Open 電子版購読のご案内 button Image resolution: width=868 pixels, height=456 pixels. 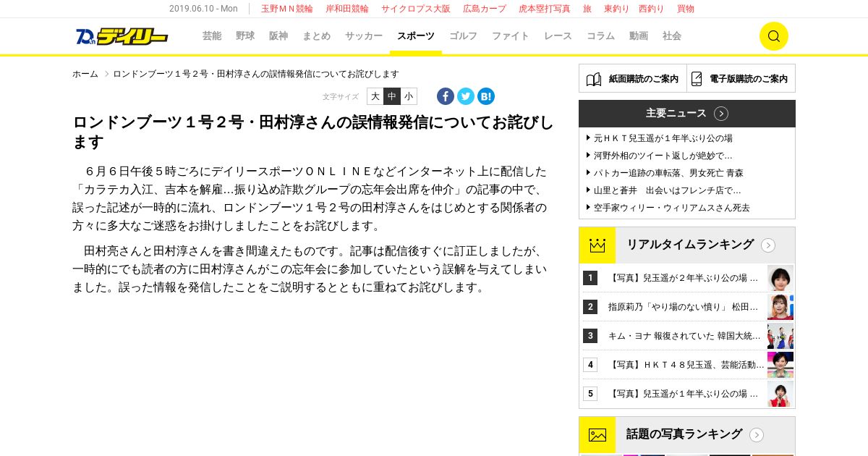741,79
